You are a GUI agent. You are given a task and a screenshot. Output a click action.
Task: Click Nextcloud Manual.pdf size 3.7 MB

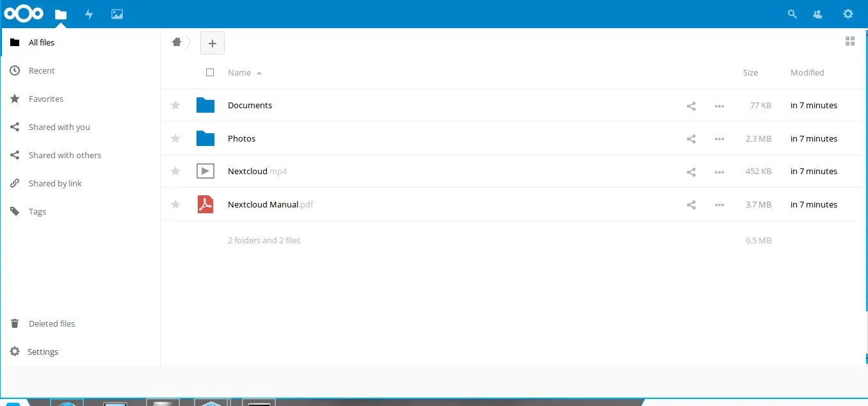(x=759, y=204)
